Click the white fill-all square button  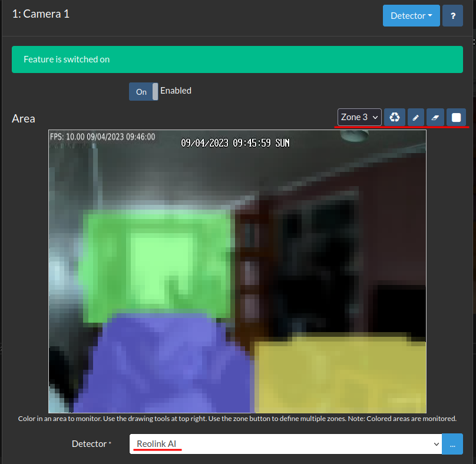click(456, 117)
